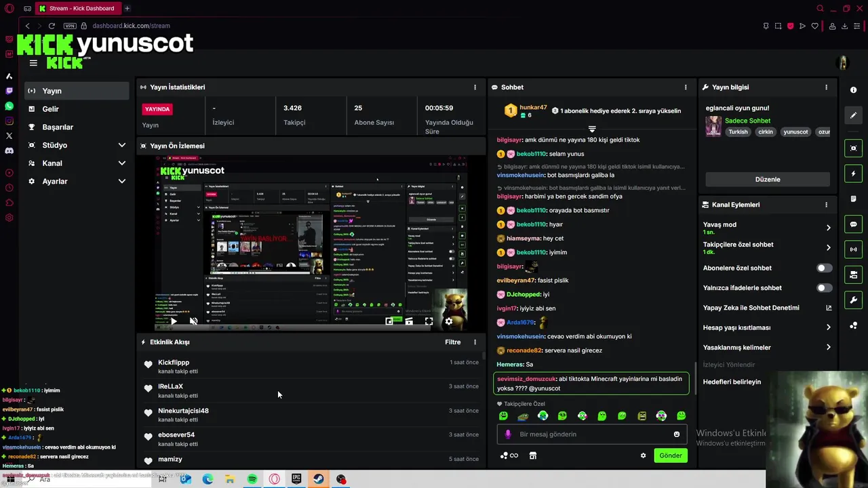This screenshot has width=868, height=488.
Task: Open chat bubble icon in right toolbar
Action: point(853,224)
